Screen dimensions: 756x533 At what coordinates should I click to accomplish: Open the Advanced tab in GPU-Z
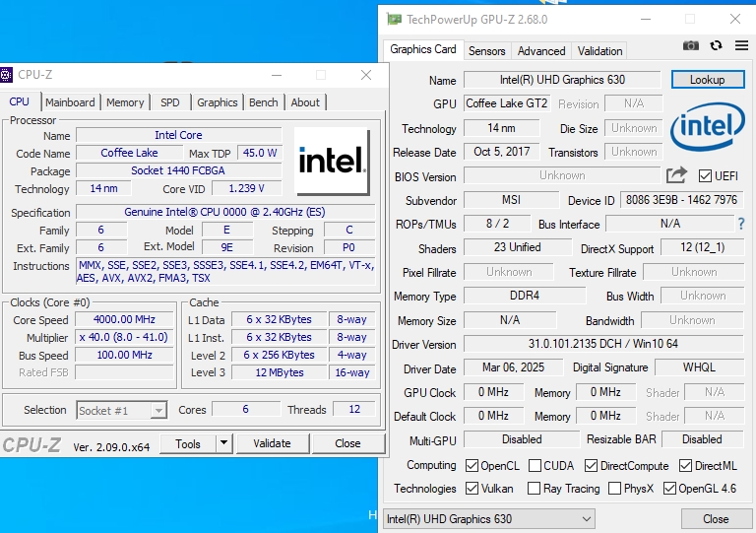point(541,50)
